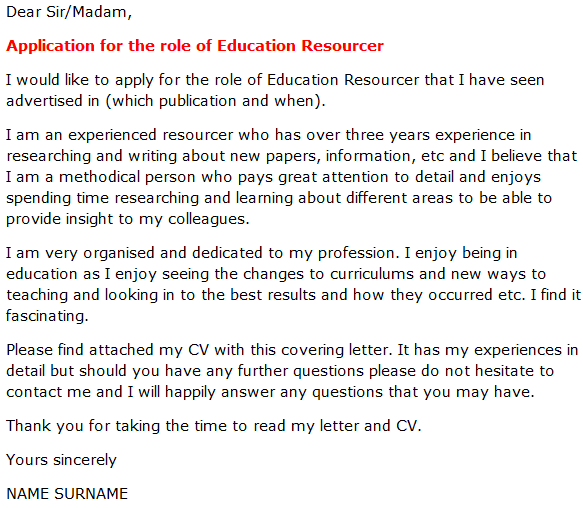
Task: Click 'organised and dedicated' phrase
Action: tap(173, 253)
